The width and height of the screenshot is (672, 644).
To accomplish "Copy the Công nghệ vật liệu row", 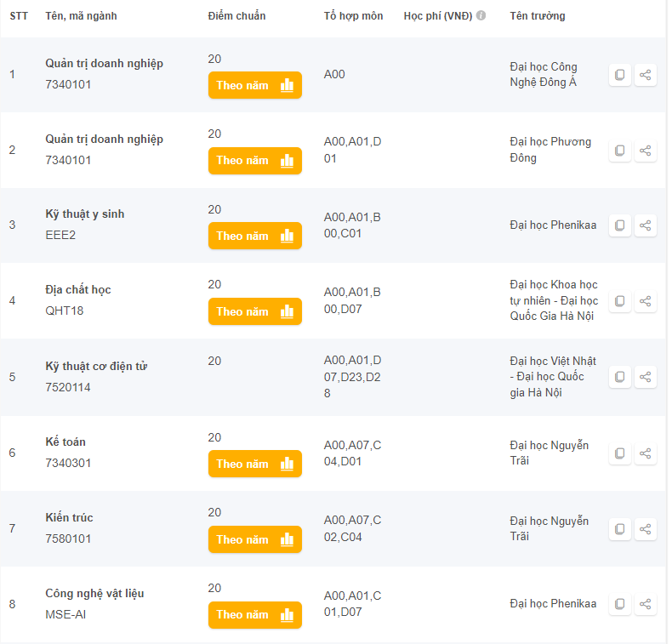I will point(620,604).
